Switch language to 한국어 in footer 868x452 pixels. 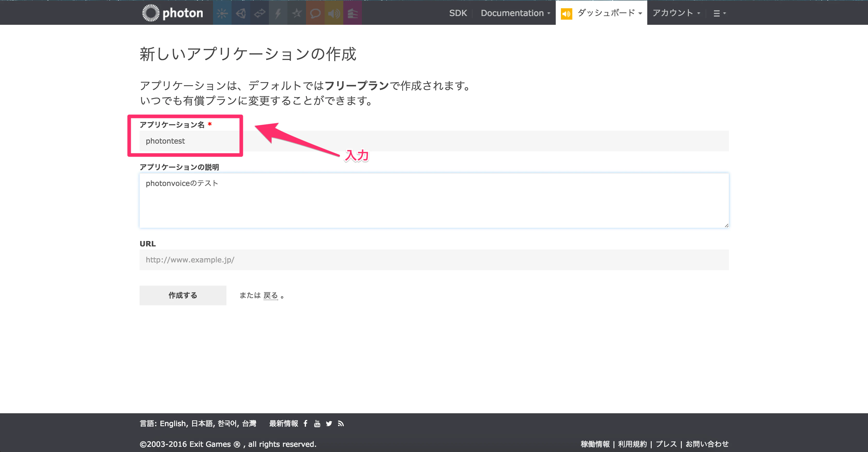pos(227,424)
